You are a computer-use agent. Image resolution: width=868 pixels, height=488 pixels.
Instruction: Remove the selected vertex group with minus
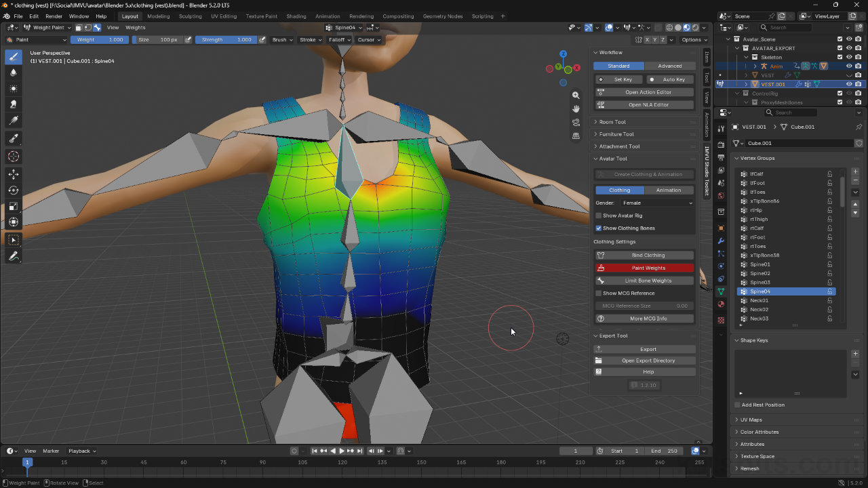tap(855, 181)
